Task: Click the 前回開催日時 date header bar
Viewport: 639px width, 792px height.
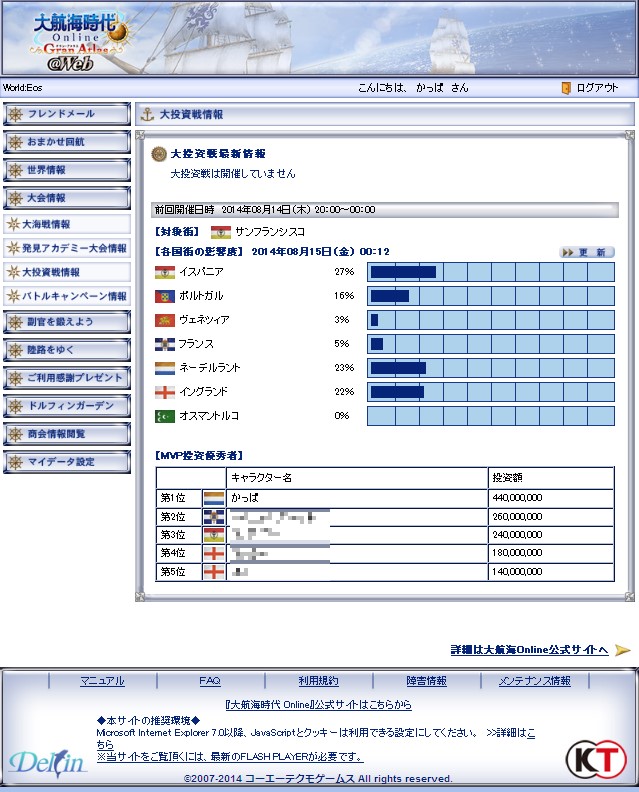Action: pos(385,210)
